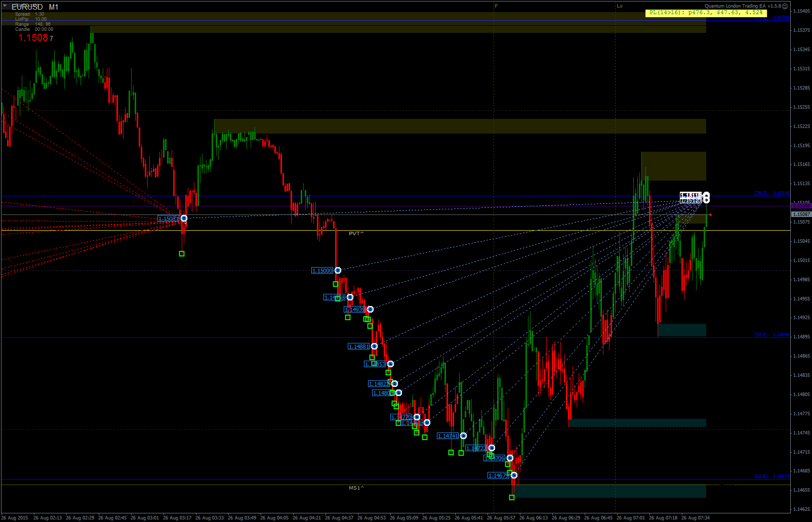The image size is (812, 522).
Task: Click the (38.2) - 1.15118 Fibonacci label
Action: coord(772,193)
